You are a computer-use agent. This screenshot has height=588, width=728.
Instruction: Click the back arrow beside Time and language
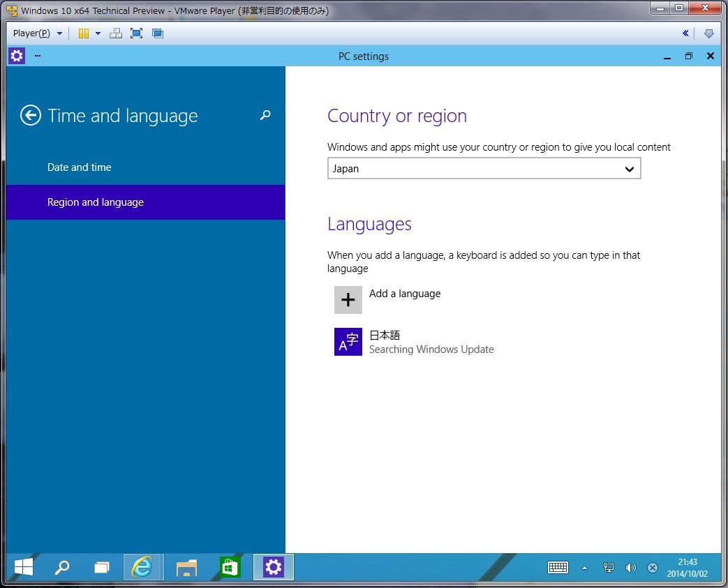click(31, 116)
